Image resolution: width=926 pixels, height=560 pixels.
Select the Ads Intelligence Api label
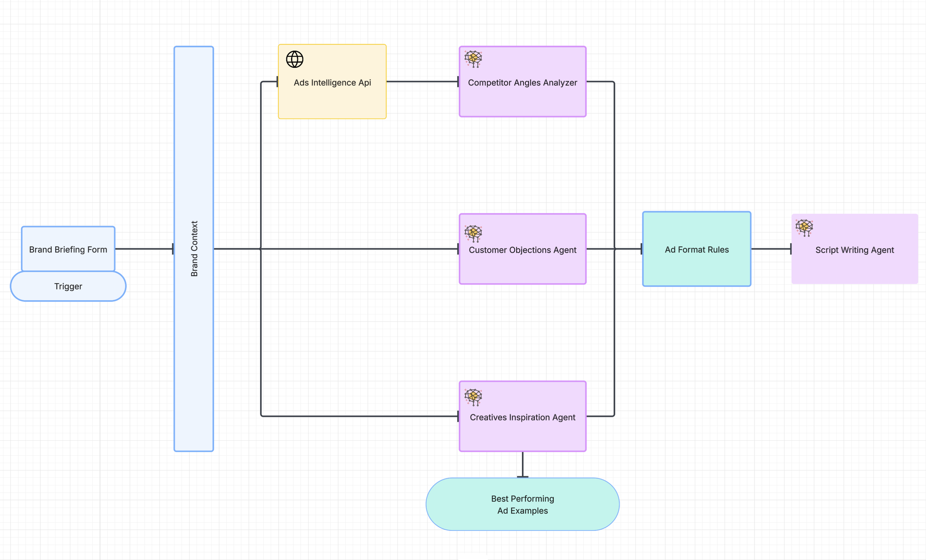tap(332, 83)
